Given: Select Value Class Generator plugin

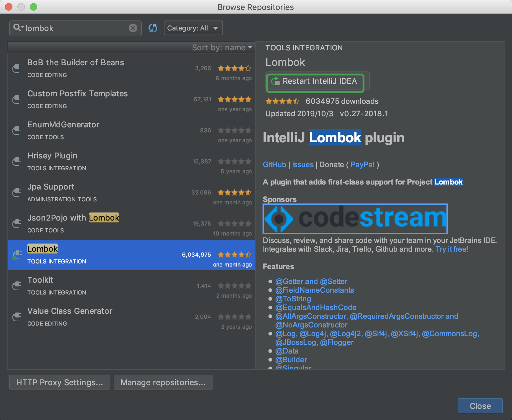Looking at the screenshot, I should 131,317.
